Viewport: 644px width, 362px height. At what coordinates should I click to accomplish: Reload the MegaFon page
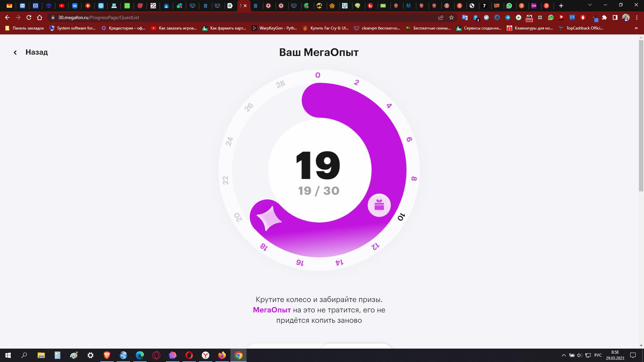point(29,17)
